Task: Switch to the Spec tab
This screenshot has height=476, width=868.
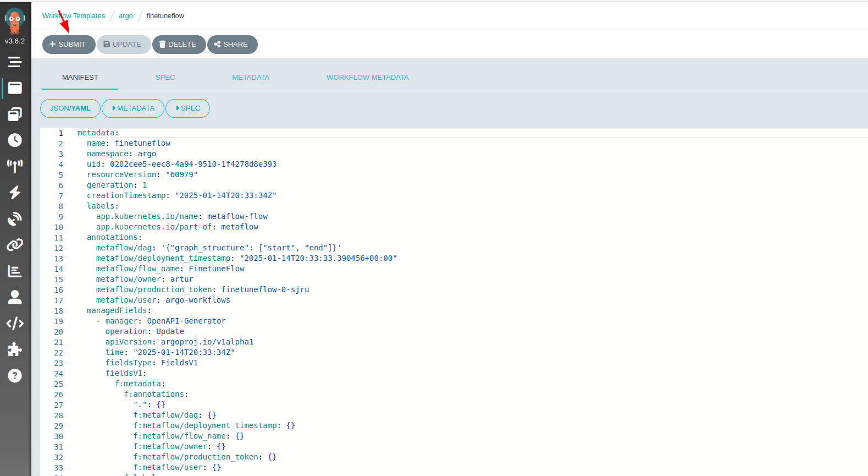Action: (165, 78)
